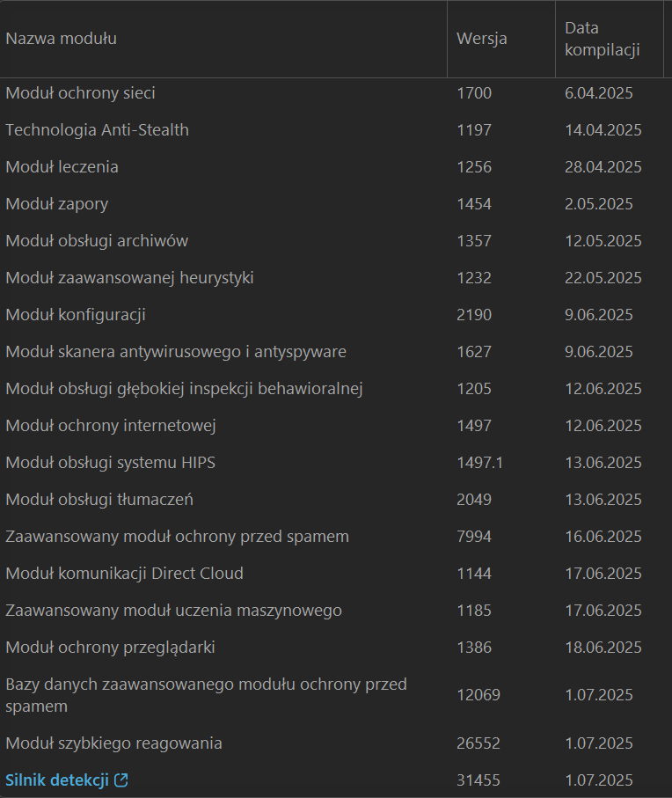The width and height of the screenshot is (672, 798).
Task: Click the Moduł konfiguracji entry
Action: (76, 315)
